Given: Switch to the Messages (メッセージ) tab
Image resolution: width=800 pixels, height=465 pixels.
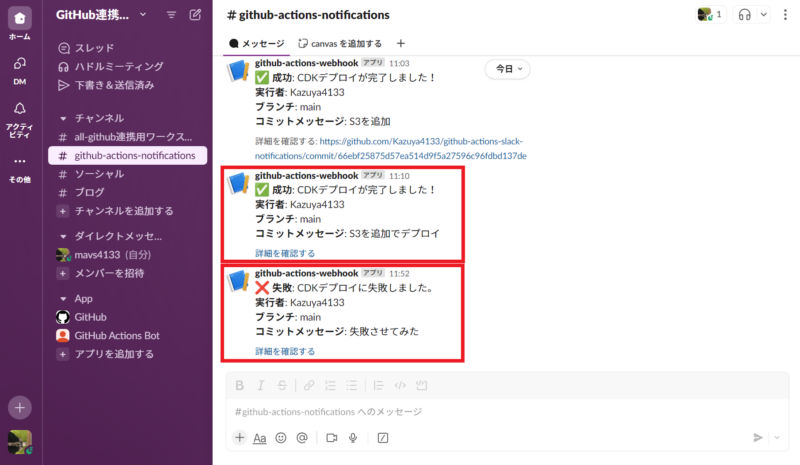Looking at the screenshot, I should 257,43.
